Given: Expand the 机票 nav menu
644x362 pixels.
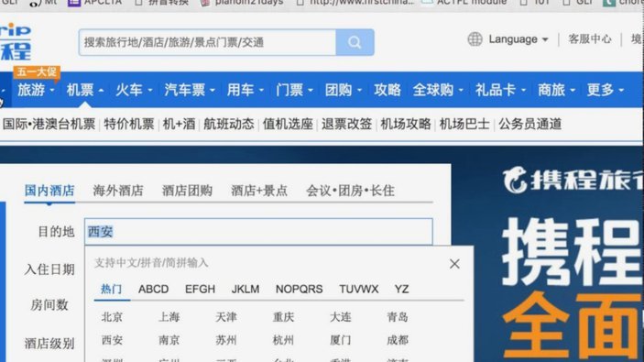Looking at the screenshot, I should [x=84, y=90].
